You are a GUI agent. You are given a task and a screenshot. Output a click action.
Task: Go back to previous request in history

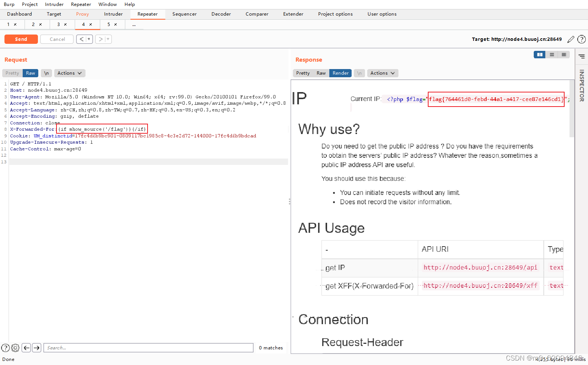pyautogui.click(x=81, y=39)
